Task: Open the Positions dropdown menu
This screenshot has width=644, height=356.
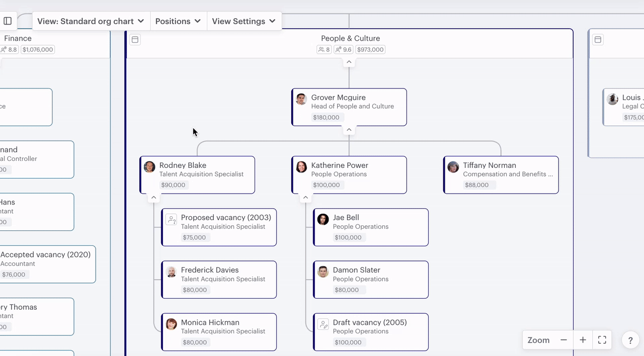Action: (178, 21)
